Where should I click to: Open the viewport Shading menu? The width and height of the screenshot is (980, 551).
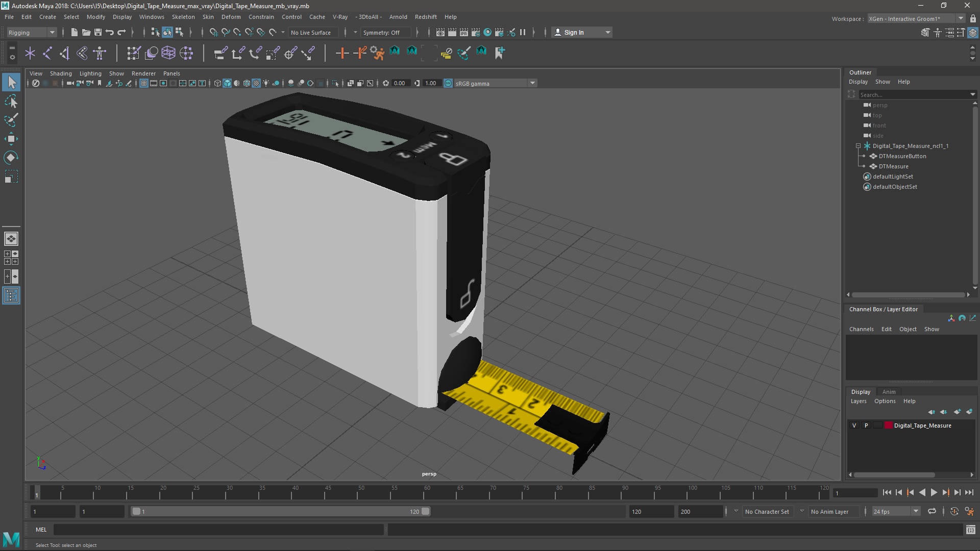click(x=61, y=73)
